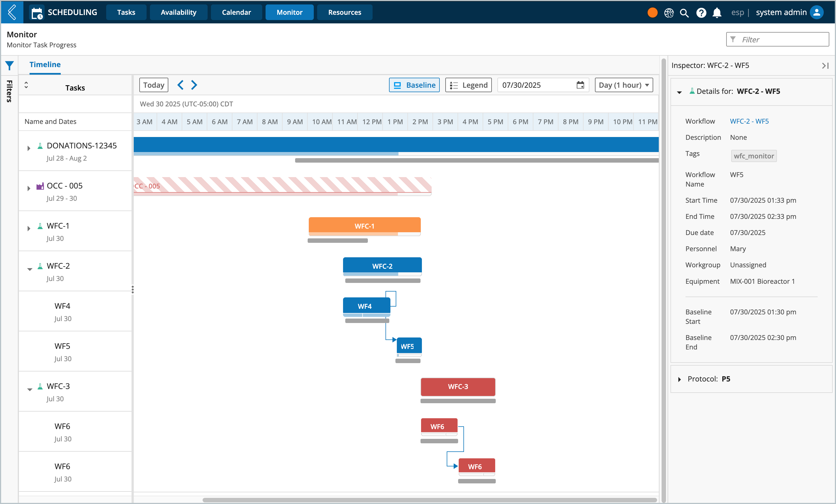Go to previous day with left arrow
Image resolution: width=836 pixels, height=504 pixels.
(x=181, y=85)
